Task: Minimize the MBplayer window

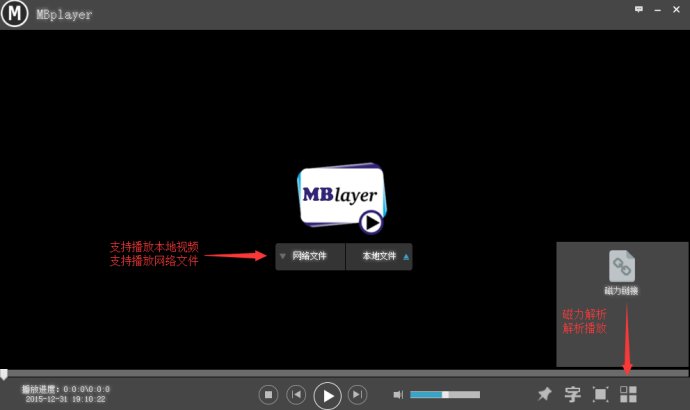Action: click(657, 8)
